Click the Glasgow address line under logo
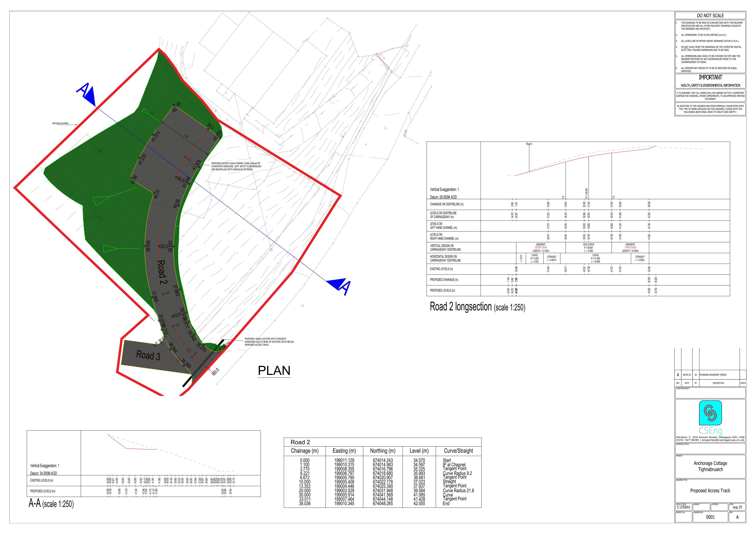The width and height of the screenshot is (756, 534). pyautogui.click(x=710, y=437)
